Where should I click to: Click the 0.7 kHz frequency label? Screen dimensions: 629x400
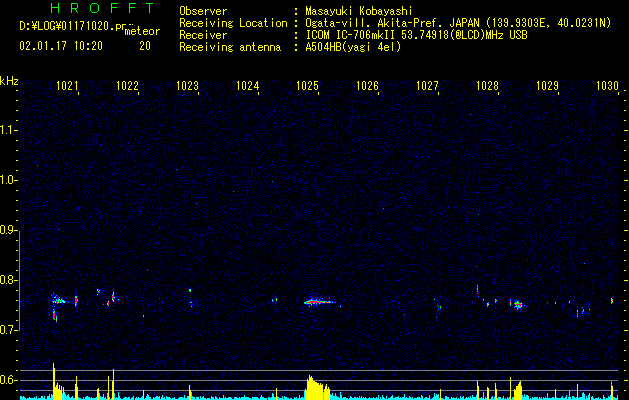(x=9, y=330)
